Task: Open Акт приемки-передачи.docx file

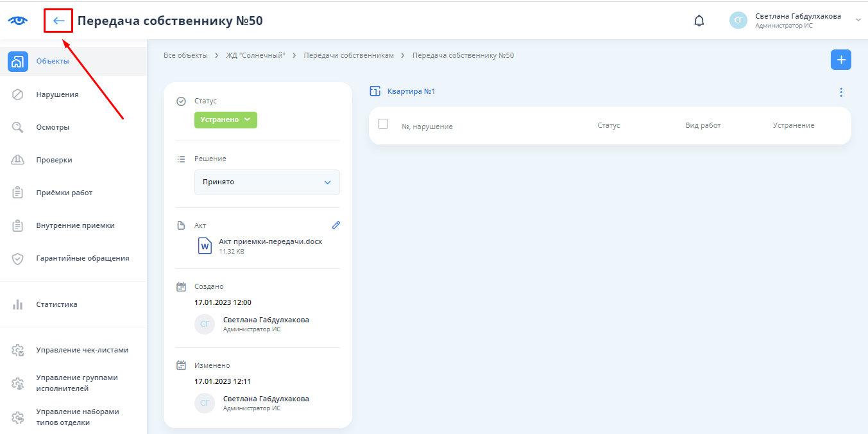Action: click(x=270, y=242)
